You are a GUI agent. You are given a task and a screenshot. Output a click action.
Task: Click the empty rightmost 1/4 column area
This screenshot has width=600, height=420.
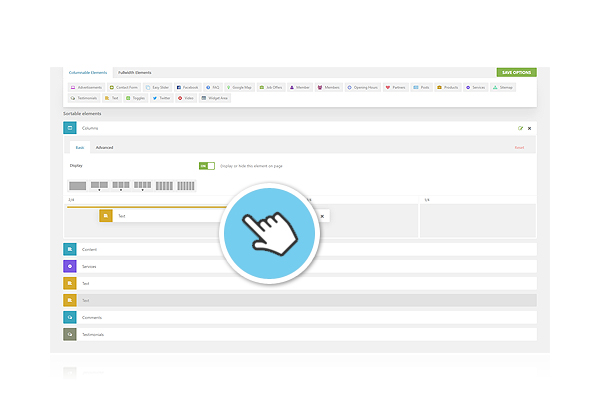pos(478,220)
